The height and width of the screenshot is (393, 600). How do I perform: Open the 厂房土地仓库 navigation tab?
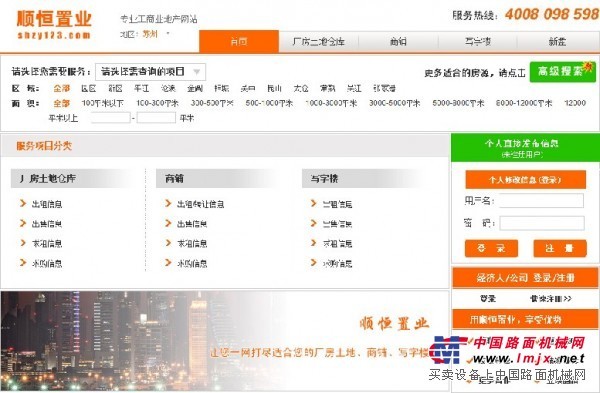(x=318, y=41)
